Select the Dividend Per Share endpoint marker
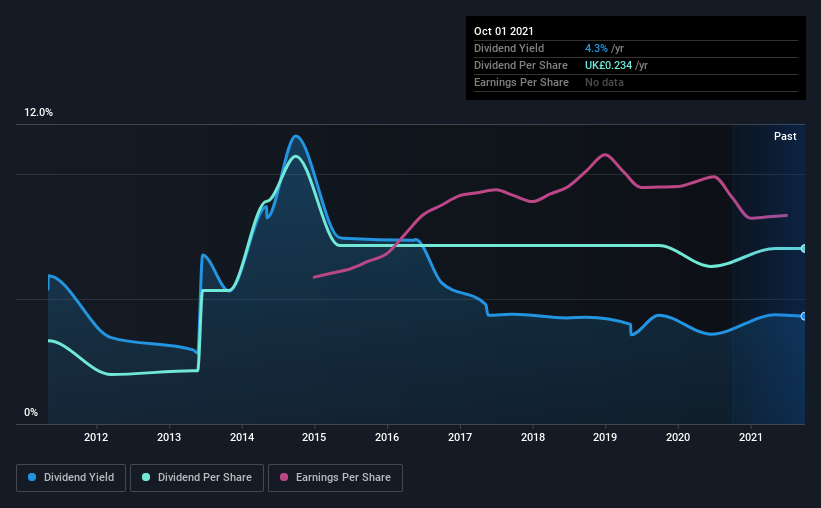 804,248
